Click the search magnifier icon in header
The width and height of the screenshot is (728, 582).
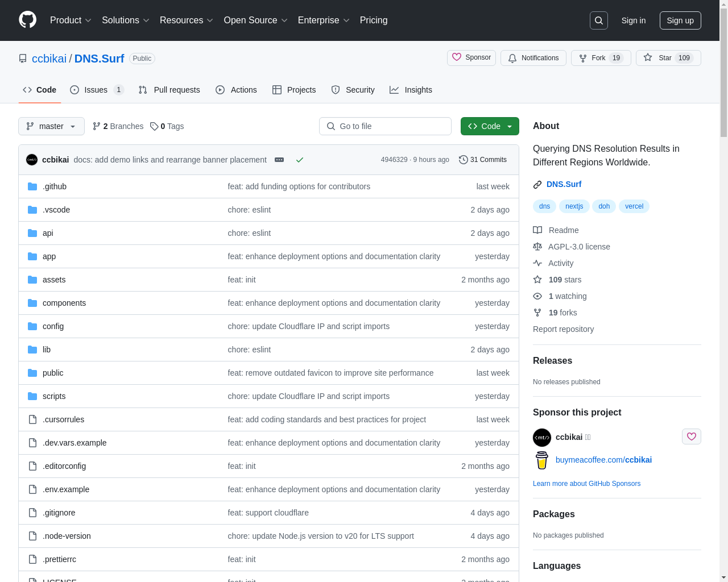[599, 20]
